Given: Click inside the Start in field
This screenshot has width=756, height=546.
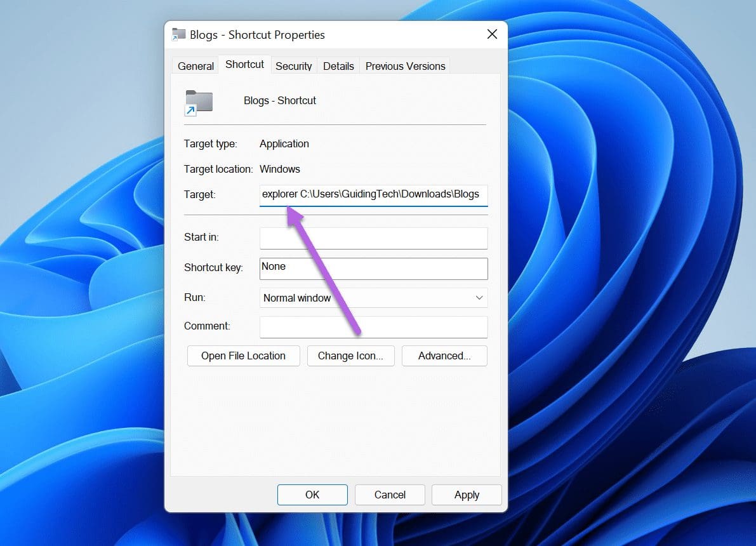Looking at the screenshot, I should click(373, 238).
